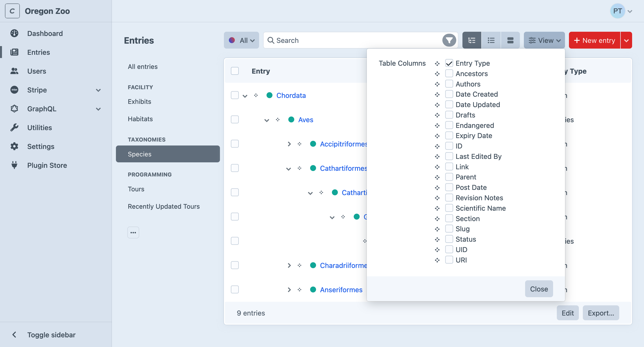644x347 pixels.
Task: Switch to the flat list view
Action: pos(491,40)
